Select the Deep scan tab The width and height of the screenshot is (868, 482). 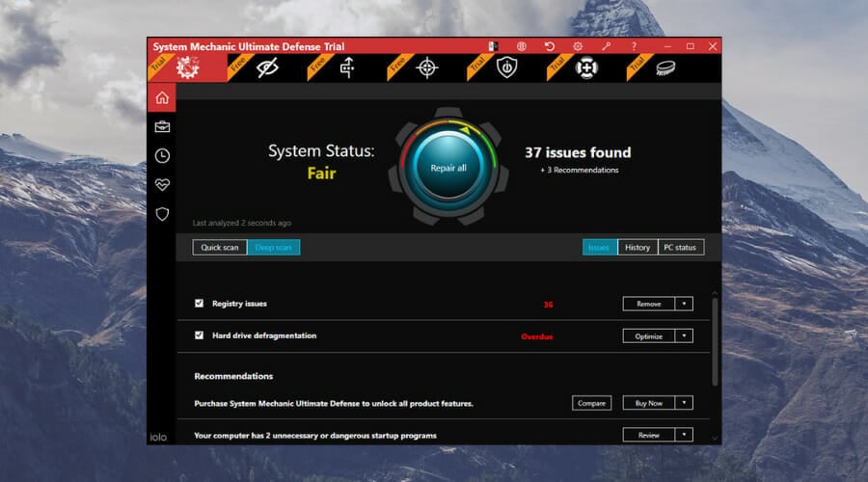274,248
